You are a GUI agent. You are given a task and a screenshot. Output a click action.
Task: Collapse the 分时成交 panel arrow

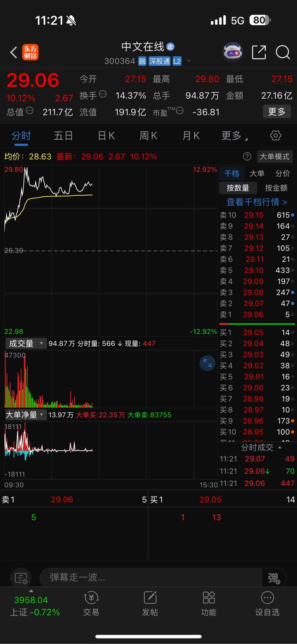click(280, 448)
